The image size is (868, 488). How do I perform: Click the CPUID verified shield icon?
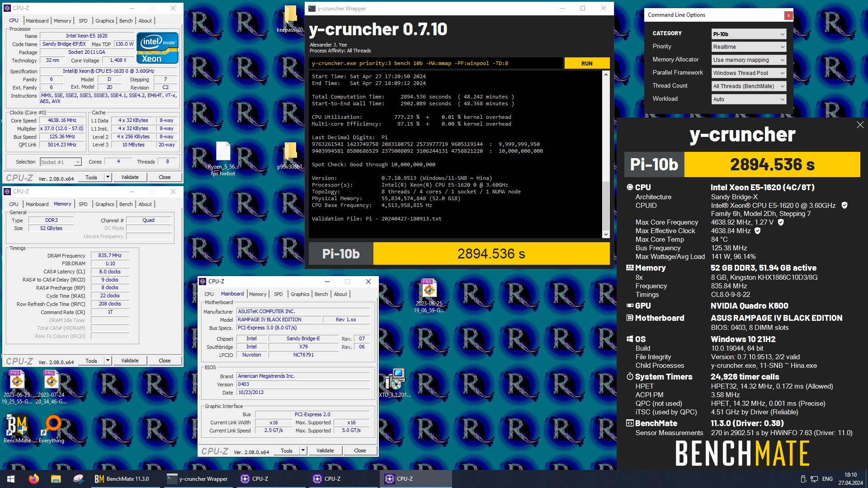tap(844, 206)
